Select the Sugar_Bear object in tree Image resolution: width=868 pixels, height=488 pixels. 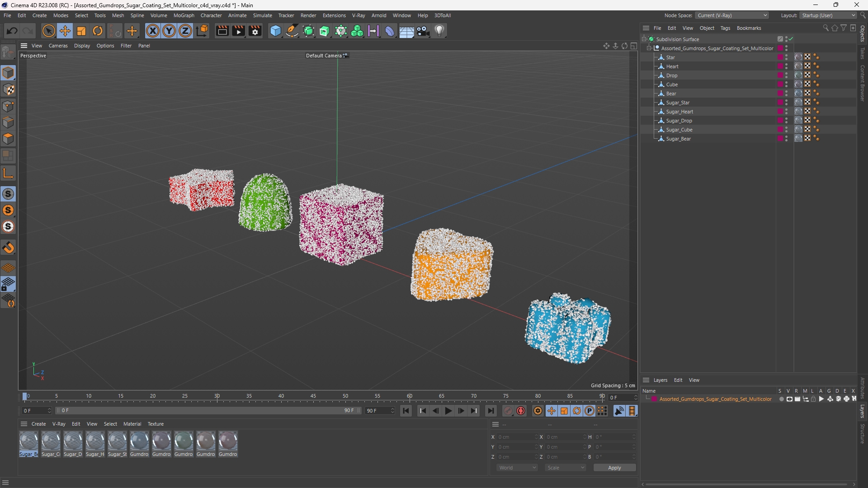[678, 139]
